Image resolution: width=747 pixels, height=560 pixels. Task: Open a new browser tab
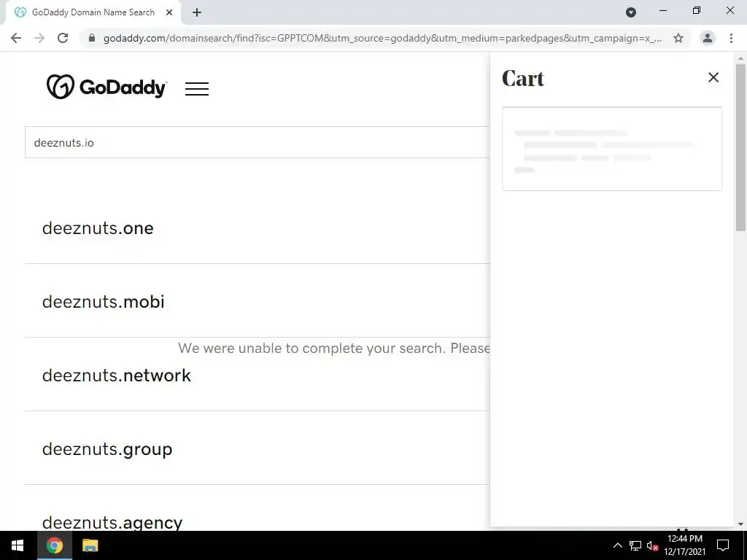click(197, 12)
